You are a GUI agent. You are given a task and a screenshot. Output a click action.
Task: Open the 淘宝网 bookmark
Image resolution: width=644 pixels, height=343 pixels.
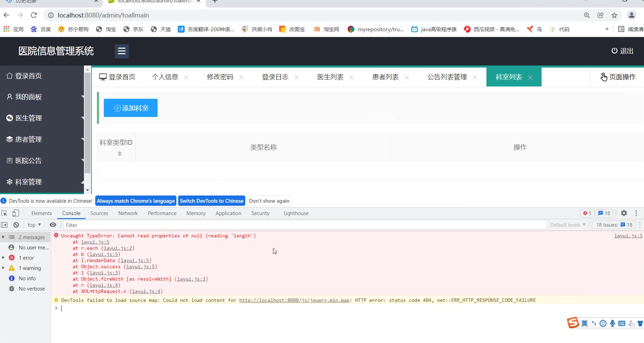pos(326,29)
